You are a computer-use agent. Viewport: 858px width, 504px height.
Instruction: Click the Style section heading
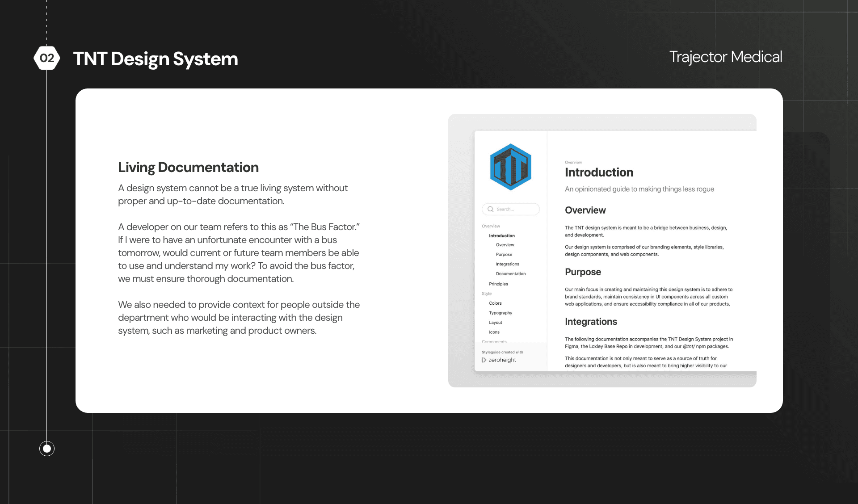pos(486,294)
